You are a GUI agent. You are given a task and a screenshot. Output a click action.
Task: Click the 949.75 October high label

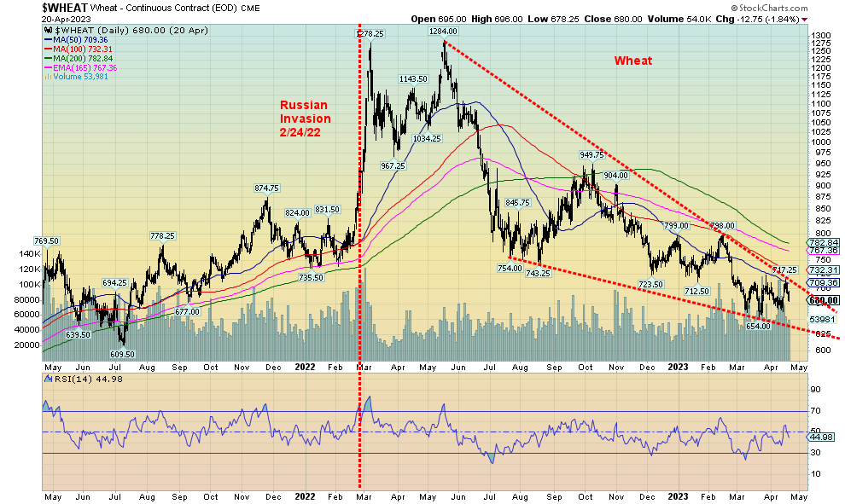[591, 155]
